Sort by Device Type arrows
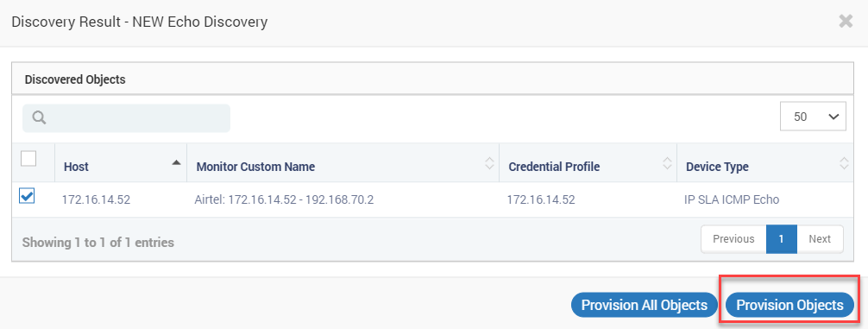The height and width of the screenshot is (329, 868). [844, 163]
